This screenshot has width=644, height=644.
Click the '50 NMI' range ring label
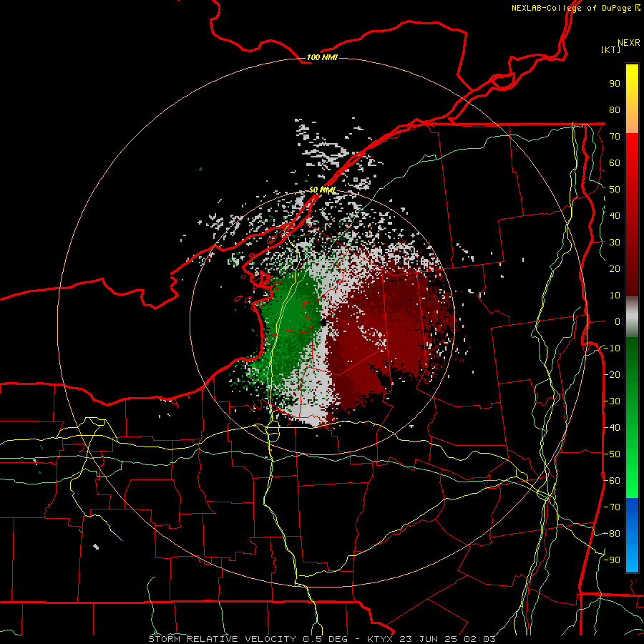point(323,190)
